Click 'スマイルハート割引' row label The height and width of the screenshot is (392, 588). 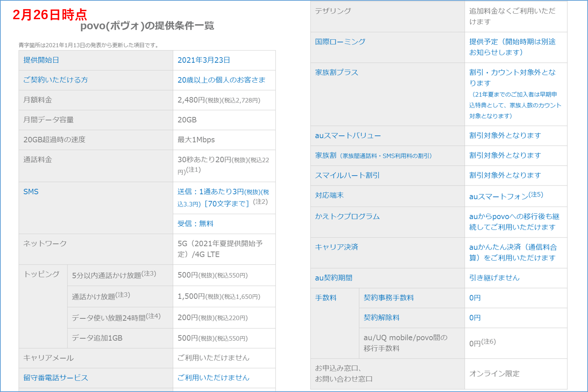click(x=347, y=175)
